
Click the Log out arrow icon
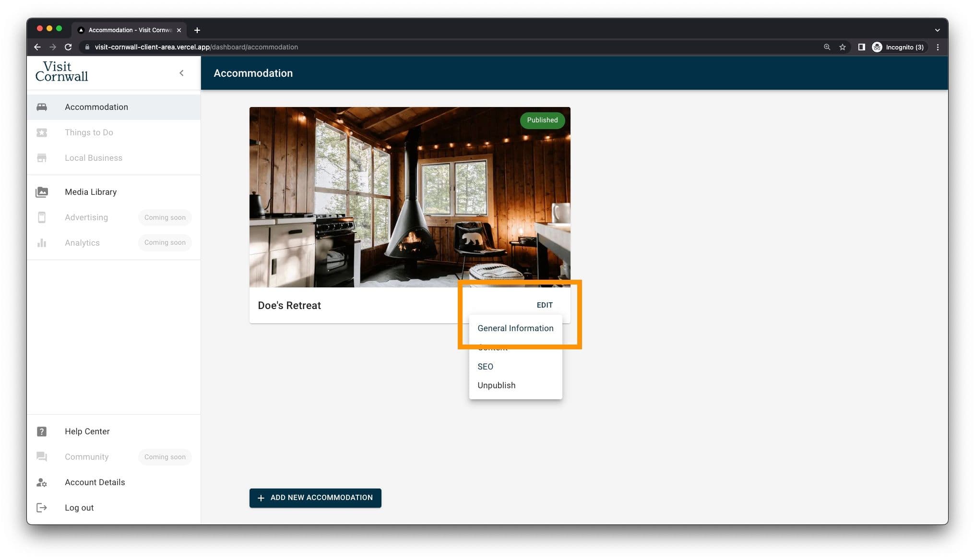[x=42, y=508]
